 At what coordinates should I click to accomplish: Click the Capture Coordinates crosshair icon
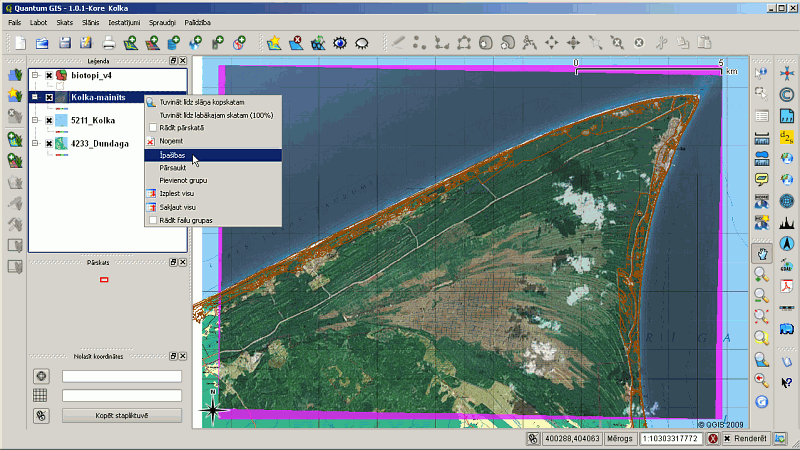(x=41, y=376)
